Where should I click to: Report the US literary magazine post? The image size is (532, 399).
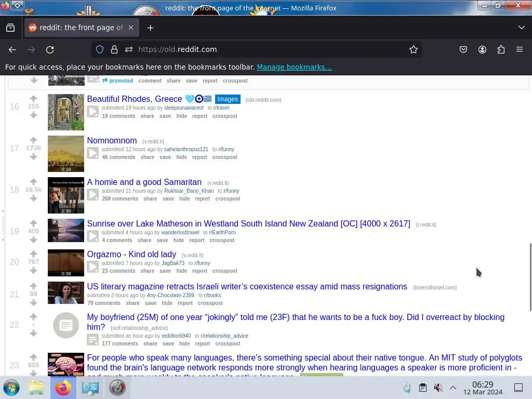pyautogui.click(x=185, y=303)
